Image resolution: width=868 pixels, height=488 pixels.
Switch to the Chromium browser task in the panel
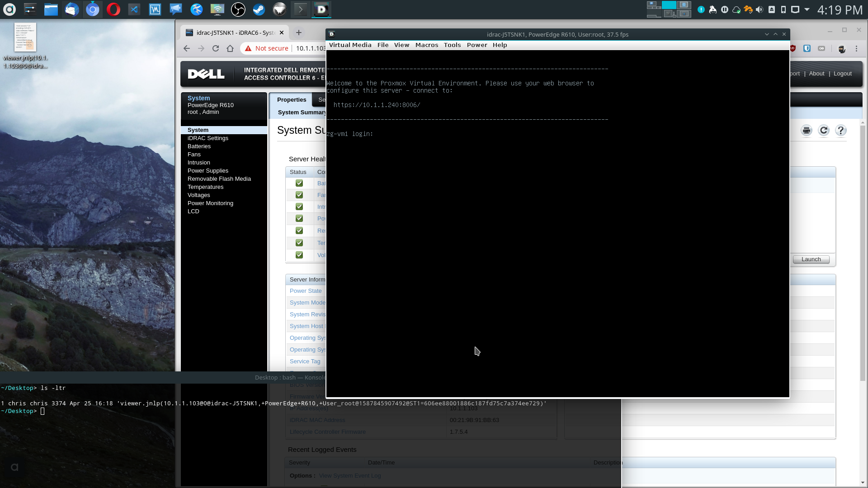tap(93, 9)
